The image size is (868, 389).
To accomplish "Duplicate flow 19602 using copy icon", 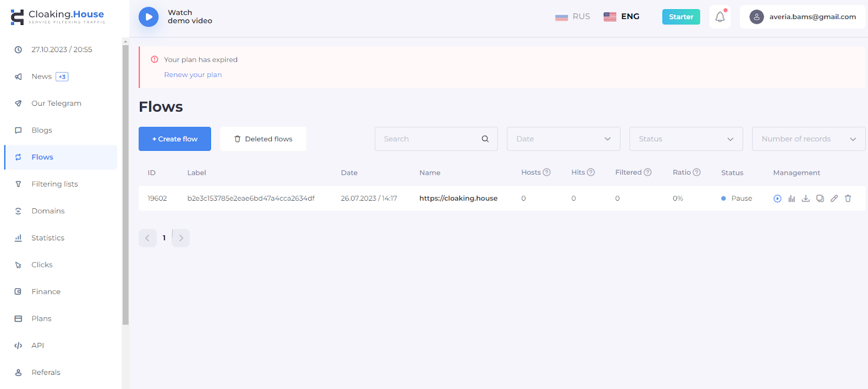I will click(x=820, y=199).
